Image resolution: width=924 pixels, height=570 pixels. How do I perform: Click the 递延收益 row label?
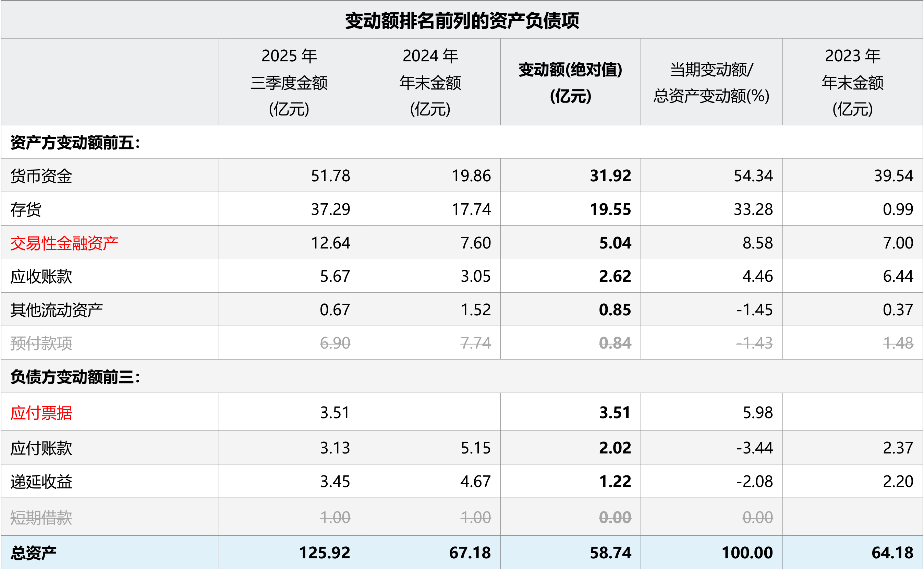pos(41,482)
